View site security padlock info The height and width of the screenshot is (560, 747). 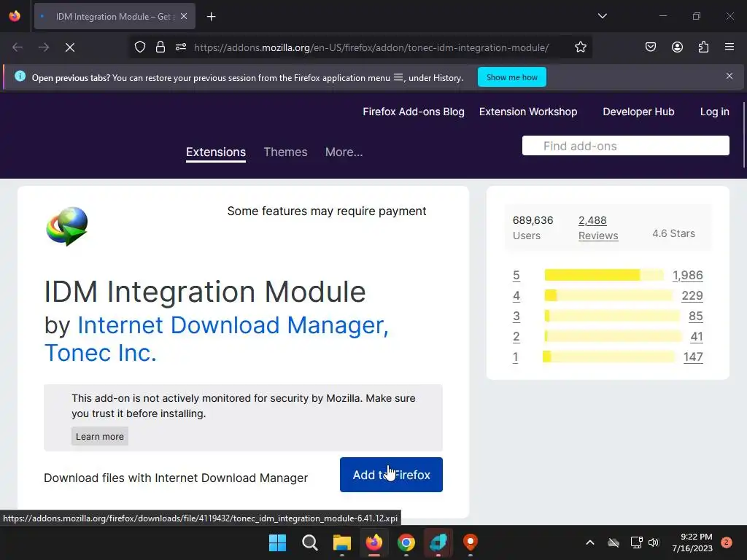pos(160,47)
